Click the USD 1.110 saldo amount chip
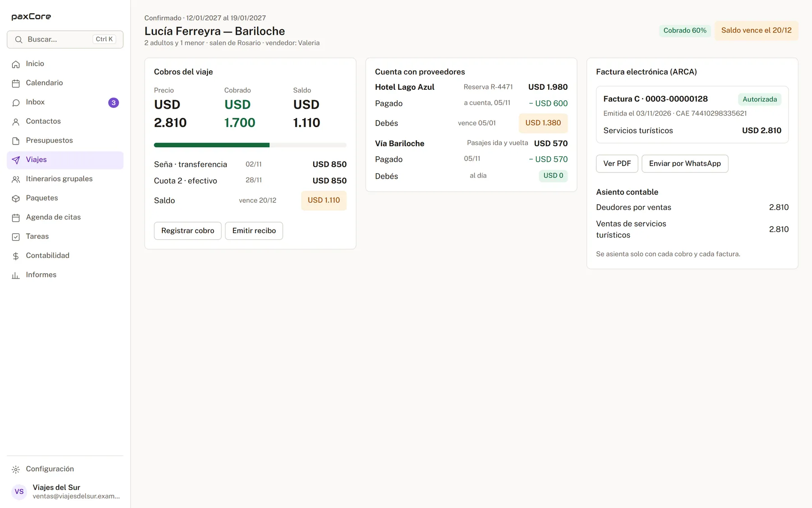Image resolution: width=812 pixels, height=508 pixels. coord(324,200)
